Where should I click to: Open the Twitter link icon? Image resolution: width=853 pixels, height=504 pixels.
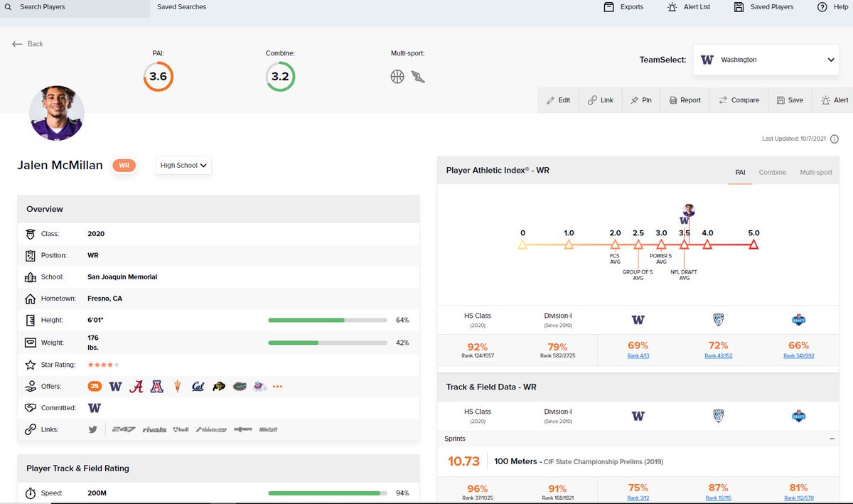tap(92, 429)
